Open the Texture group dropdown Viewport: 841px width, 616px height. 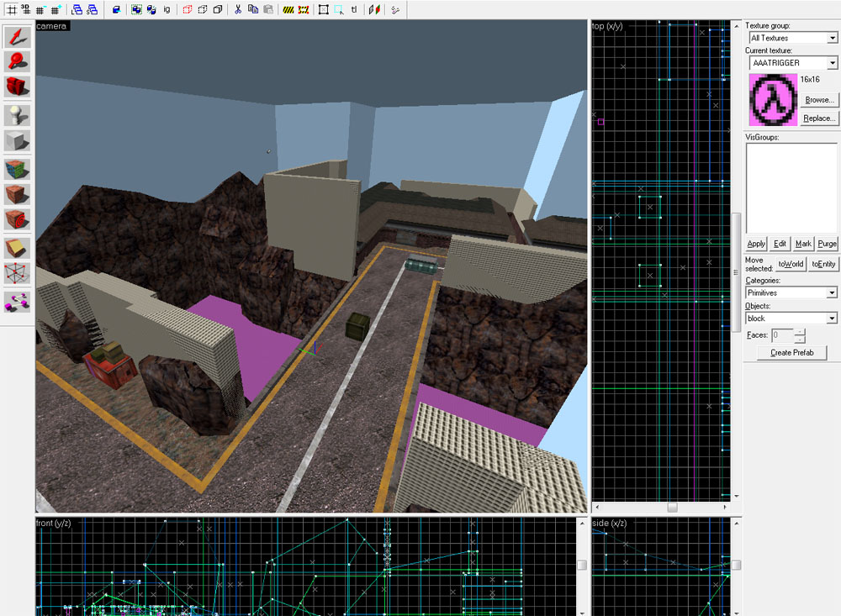(832, 38)
